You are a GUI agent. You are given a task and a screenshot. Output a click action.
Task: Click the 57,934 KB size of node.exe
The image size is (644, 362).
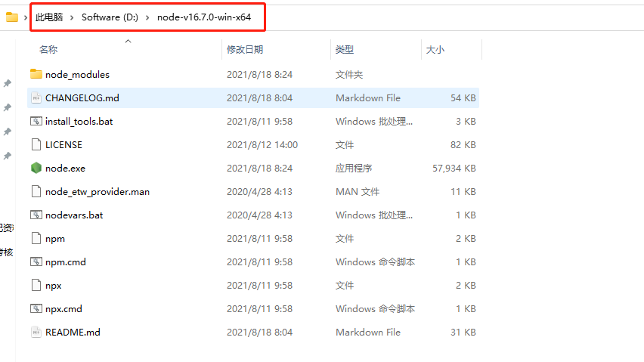point(454,169)
